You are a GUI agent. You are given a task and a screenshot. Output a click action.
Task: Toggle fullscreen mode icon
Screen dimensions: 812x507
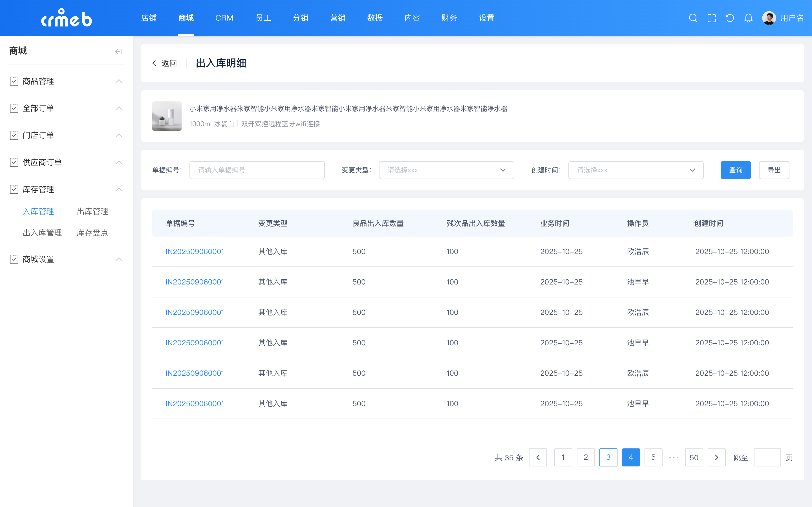[711, 18]
